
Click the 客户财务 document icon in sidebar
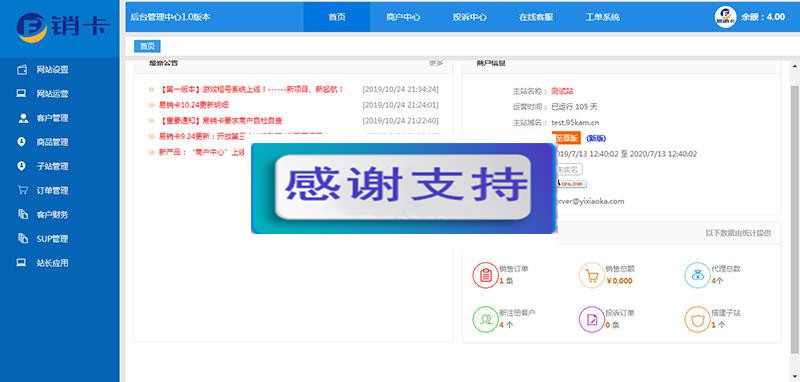pos(22,214)
